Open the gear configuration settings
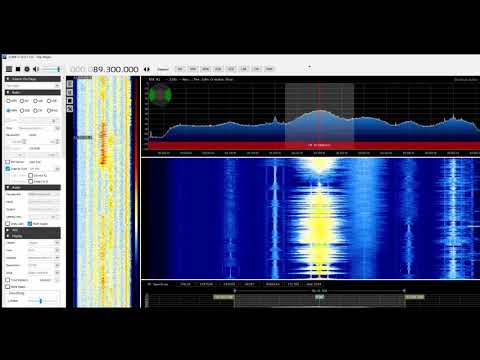Image resolution: width=480 pixels, height=360 pixels. (x=27, y=69)
